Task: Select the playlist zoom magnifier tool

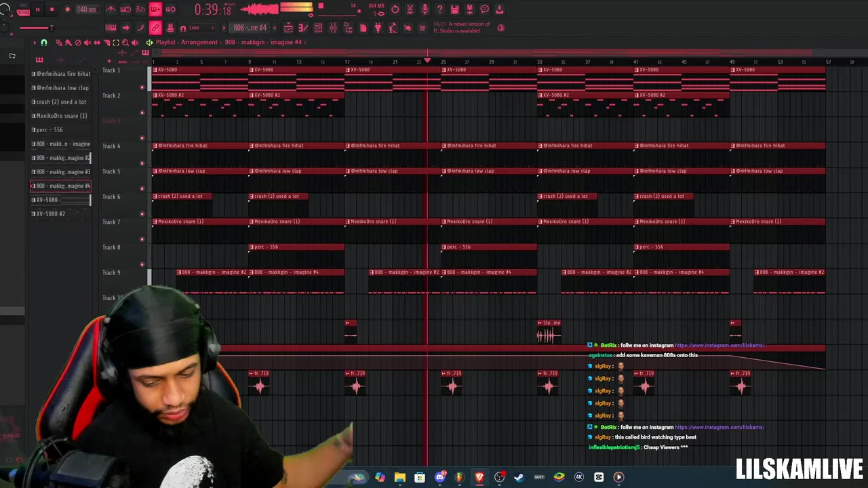Action: 125,42
